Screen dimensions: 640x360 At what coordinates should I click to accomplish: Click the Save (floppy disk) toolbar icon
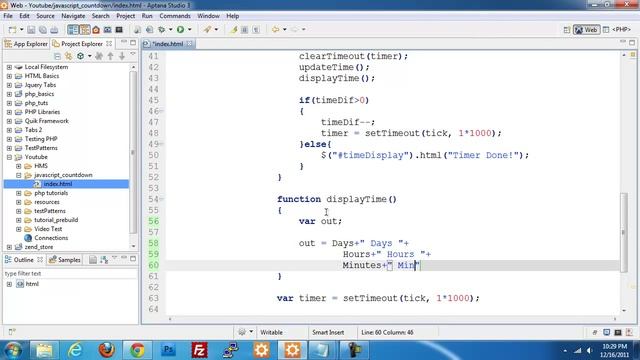point(31,30)
